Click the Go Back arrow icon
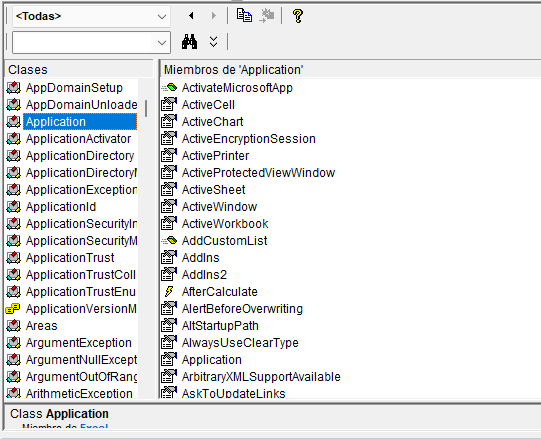The image size is (541, 439). click(191, 16)
